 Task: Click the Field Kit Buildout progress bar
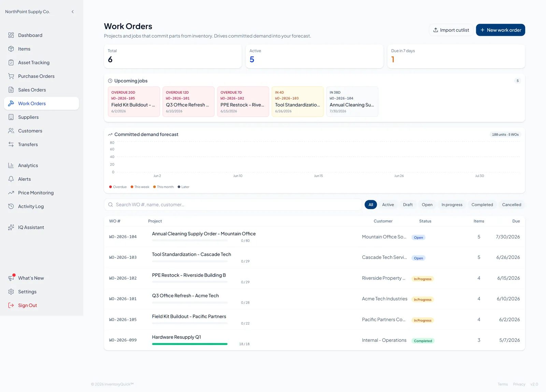[x=190, y=323]
